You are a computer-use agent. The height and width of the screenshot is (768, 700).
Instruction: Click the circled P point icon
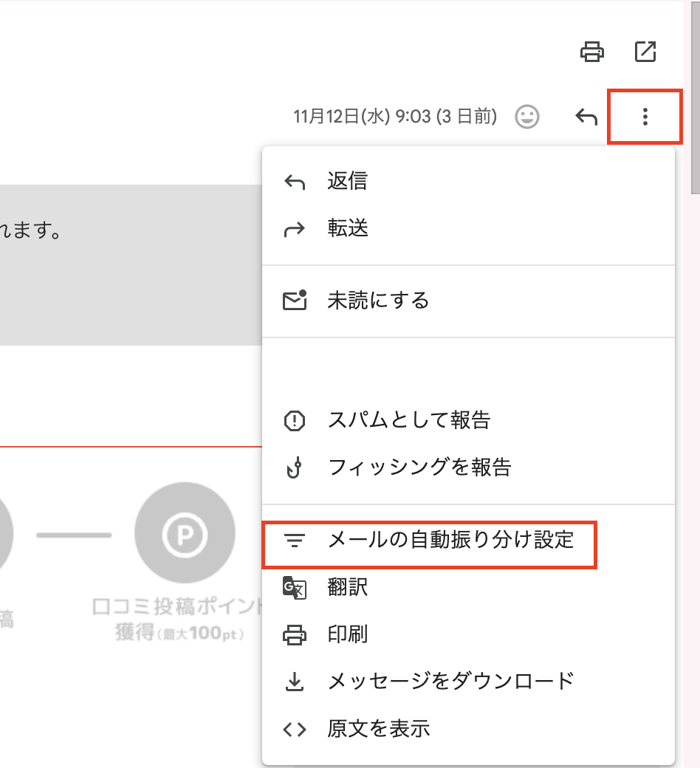185,533
